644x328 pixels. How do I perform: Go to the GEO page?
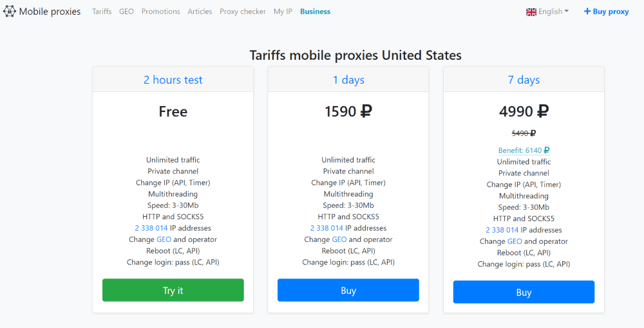[x=126, y=12]
